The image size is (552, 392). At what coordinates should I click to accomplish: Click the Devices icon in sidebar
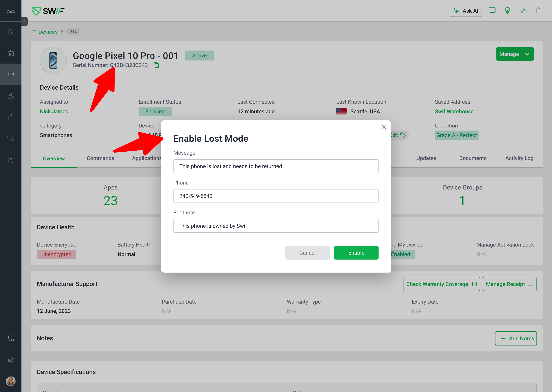[11, 74]
